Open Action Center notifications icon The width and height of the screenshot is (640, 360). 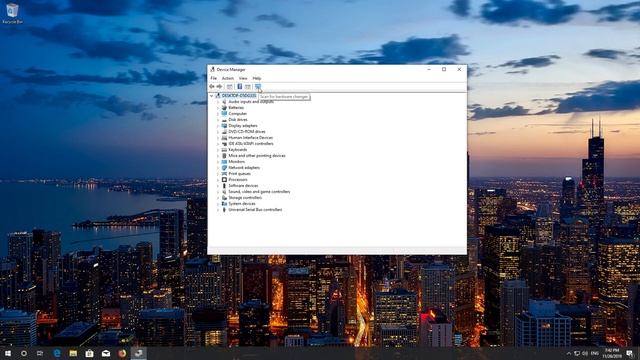point(630,353)
